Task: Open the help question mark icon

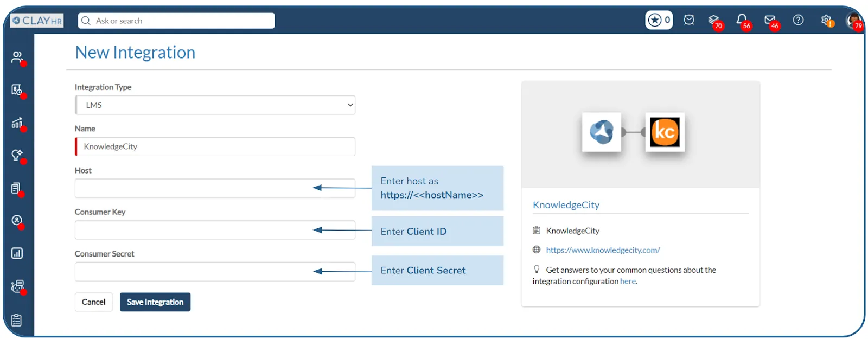Action: click(x=798, y=20)
